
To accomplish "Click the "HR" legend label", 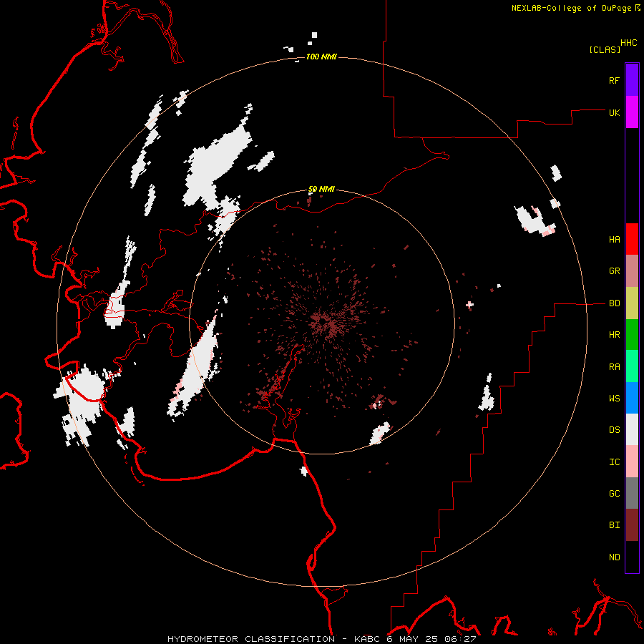I will 614,335.
